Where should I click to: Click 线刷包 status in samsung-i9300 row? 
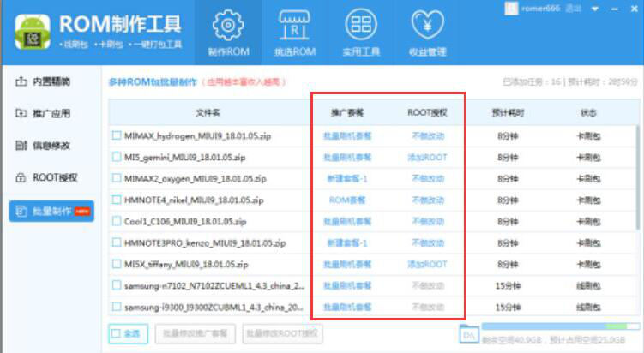pos(588,307)
